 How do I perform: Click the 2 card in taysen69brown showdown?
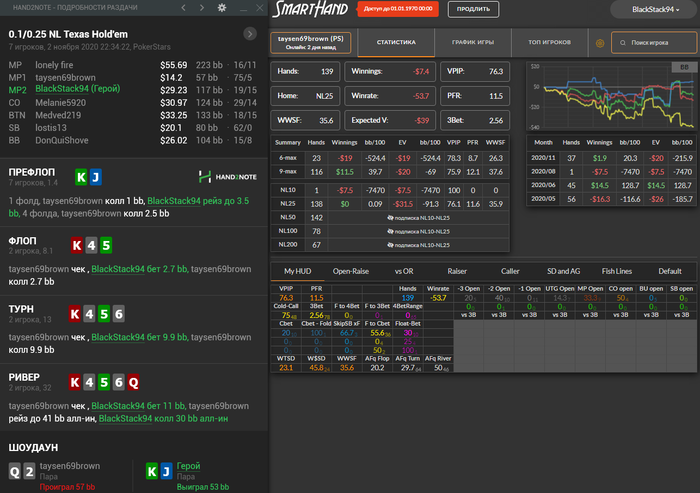pyautogui.click(x=29, y=472)
